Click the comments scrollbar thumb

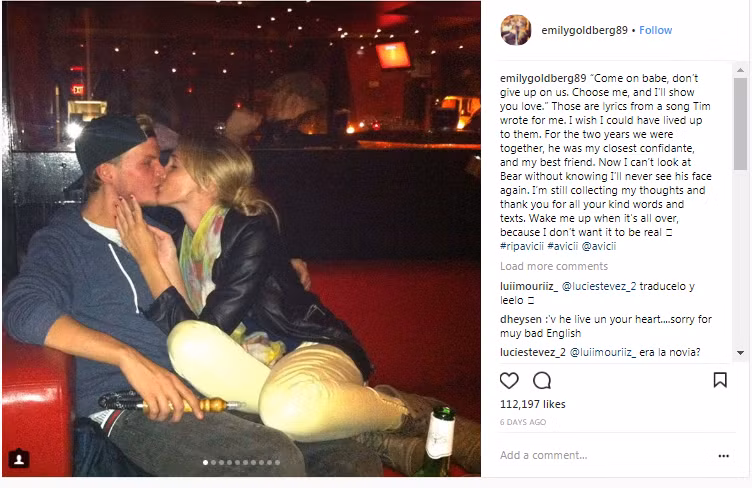(740, 124)
